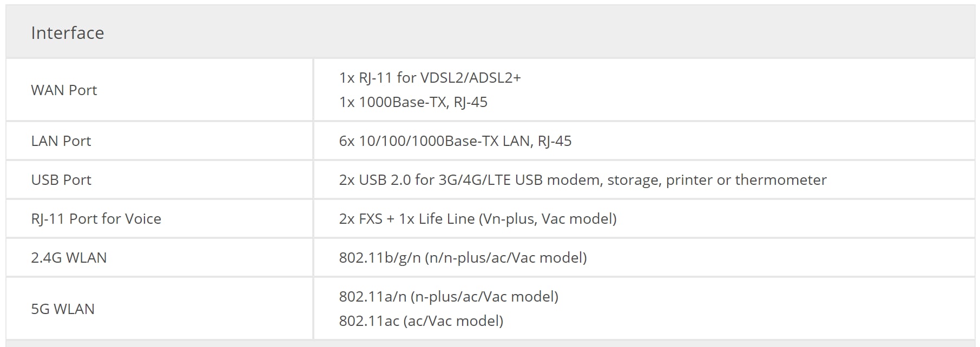Click the 802.11a/n (n-plus/ac/Vac model) line

[449, 297]
